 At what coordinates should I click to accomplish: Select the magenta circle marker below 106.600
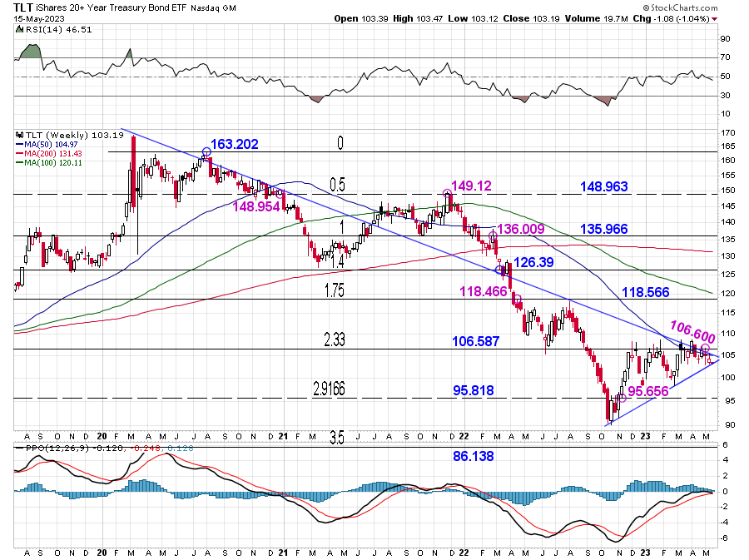pyautogui.click(x=705, y=347)
